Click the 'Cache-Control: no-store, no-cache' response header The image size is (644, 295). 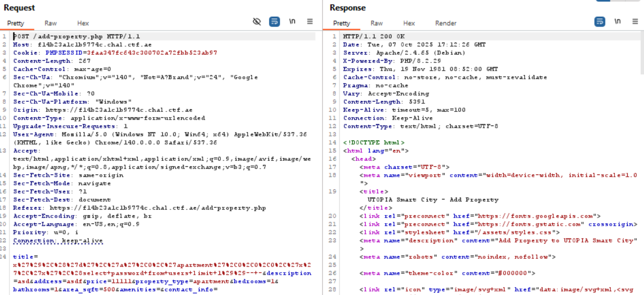[445, 77]
